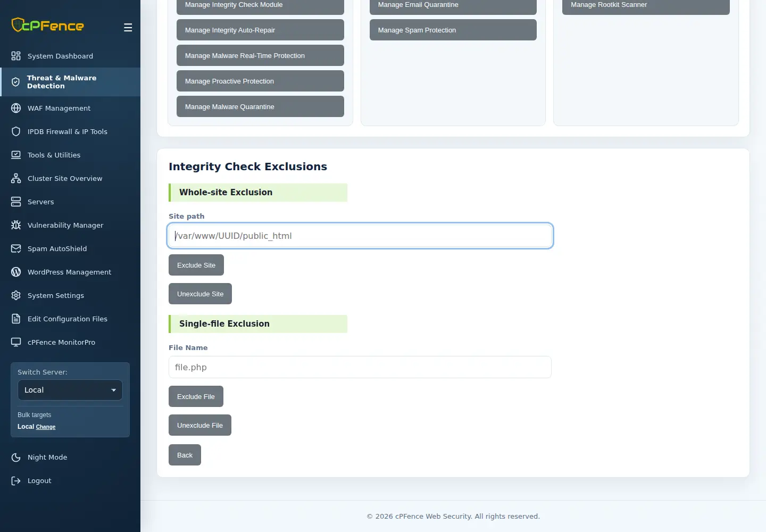
Task: Click Manage Proactive Protection button
Action: [x=260, y=81]
